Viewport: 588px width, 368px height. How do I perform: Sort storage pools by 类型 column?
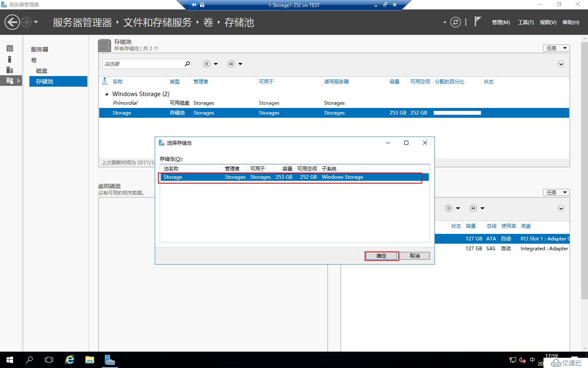coord(175,82)
